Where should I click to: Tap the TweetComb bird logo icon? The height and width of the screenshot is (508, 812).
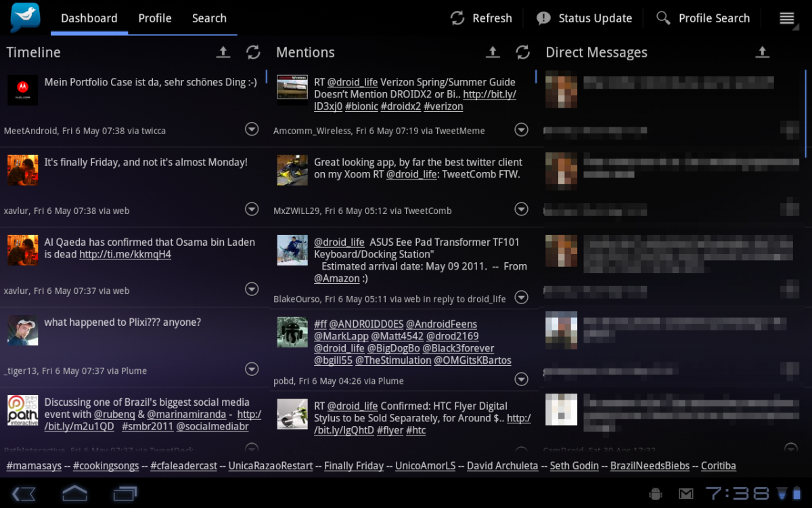coord(25,18)
